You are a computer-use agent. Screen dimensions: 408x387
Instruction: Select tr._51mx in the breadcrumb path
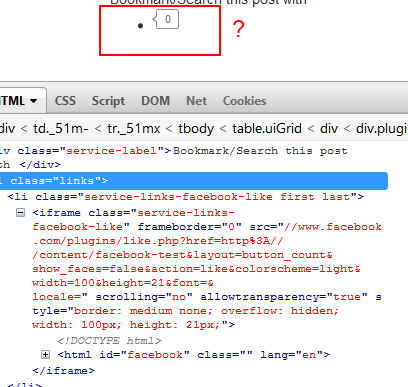(x=134, y=129)
